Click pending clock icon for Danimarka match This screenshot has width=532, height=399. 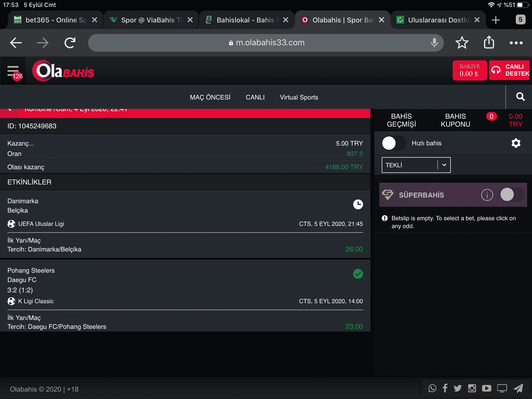pos(358,204)
